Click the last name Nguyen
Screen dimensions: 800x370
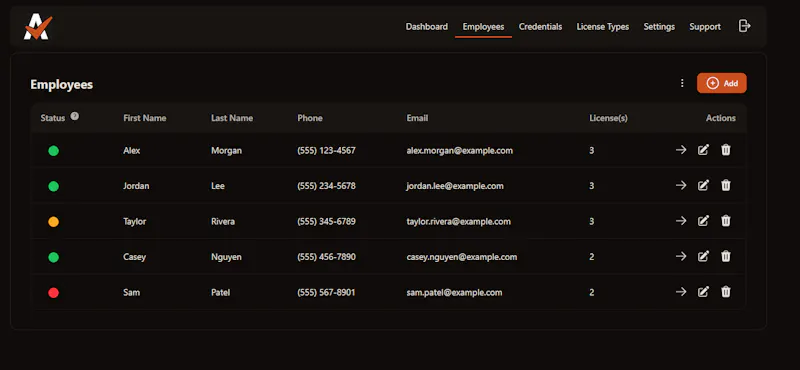pyautogui.click(x=226, y=257)
